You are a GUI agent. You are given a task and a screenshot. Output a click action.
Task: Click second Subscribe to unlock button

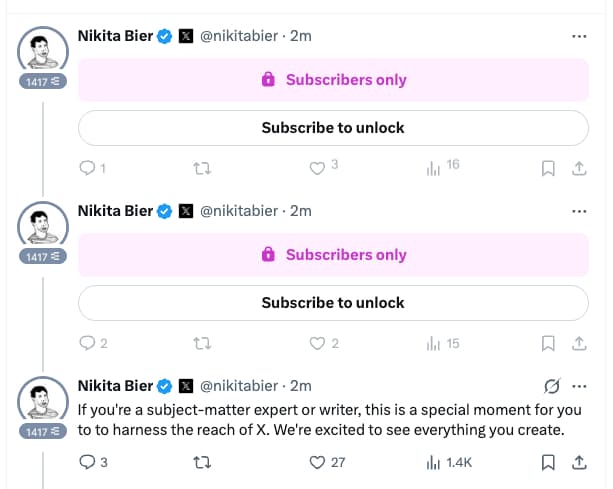[333, 302]
